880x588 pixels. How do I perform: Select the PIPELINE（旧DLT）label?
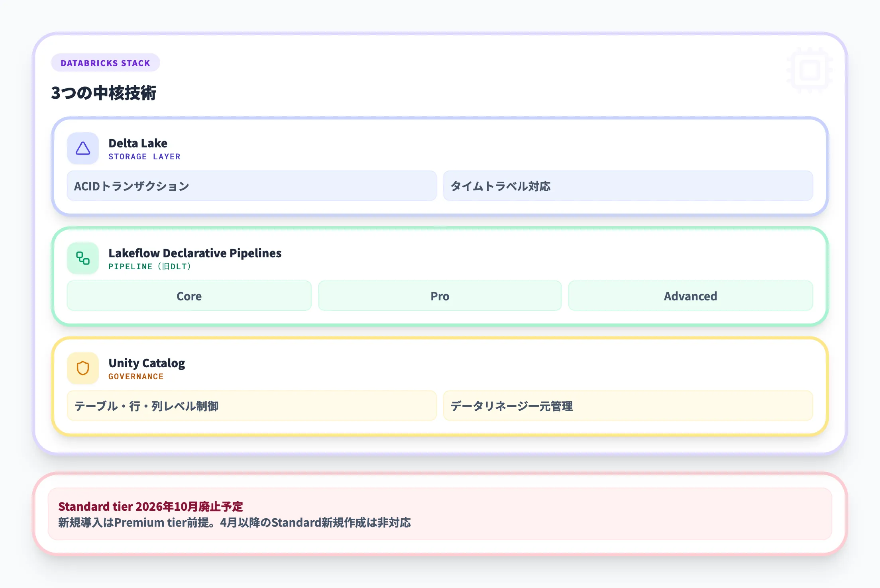coord(149,267)
